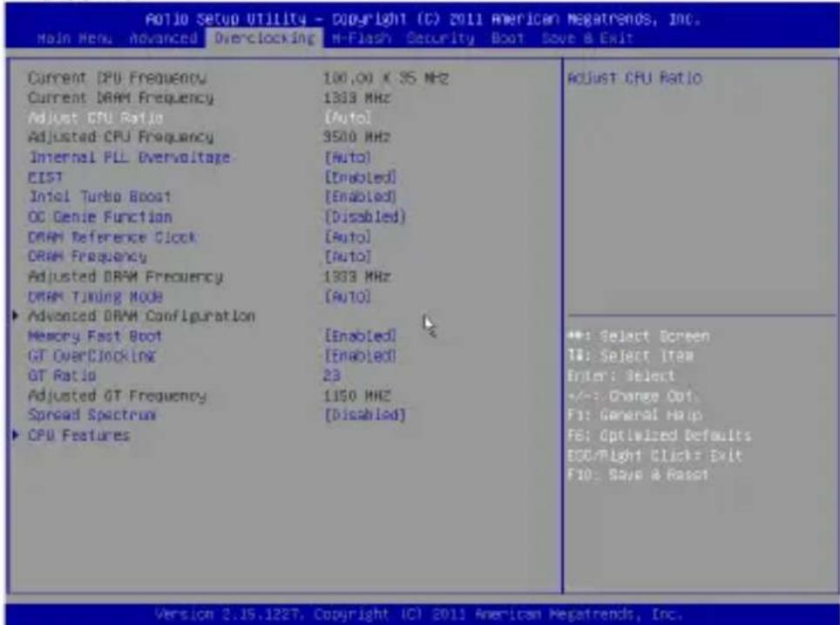The width and height of the screenshot is (840, 625).
Task: Edit the GT Ratio value 23
Action: [332, 376]
